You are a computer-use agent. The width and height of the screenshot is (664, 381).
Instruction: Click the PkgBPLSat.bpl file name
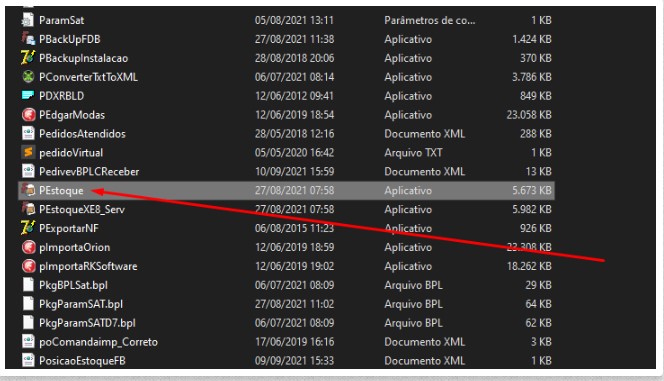tap(73, 285)
